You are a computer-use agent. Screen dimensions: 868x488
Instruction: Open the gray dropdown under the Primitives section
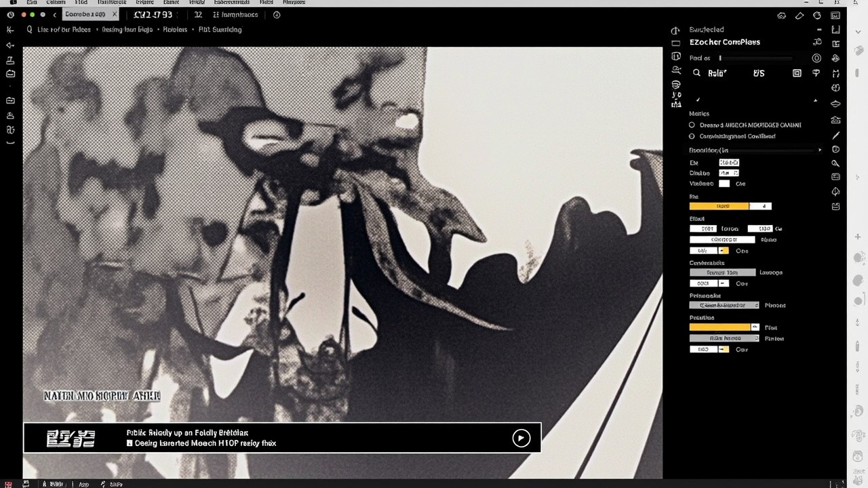coord(724,305)
